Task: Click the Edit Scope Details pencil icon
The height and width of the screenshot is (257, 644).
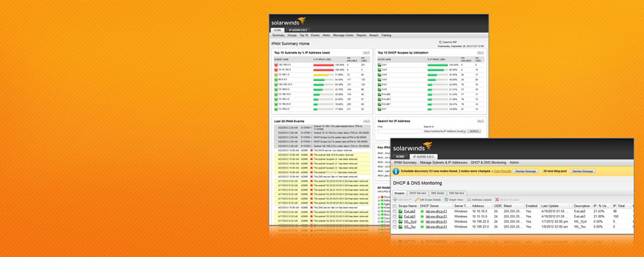Action: point(417,199)
